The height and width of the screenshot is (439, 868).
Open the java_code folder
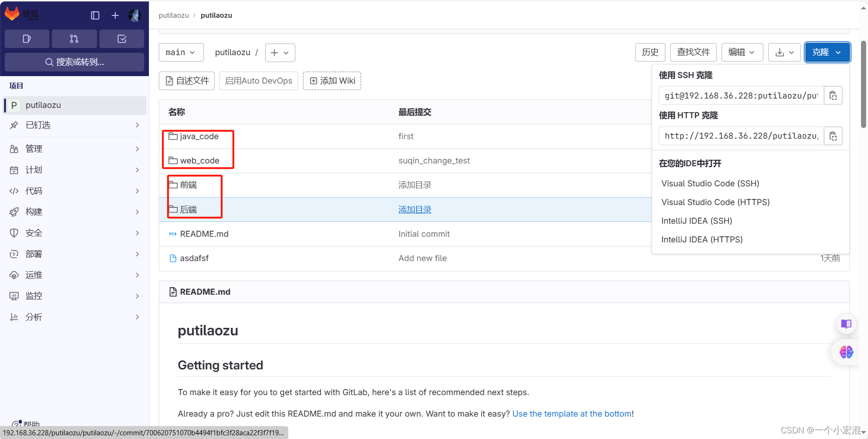pos(199,136)
